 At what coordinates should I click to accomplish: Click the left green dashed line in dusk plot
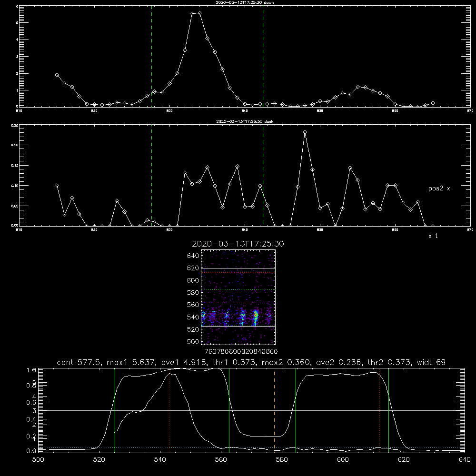151,176
